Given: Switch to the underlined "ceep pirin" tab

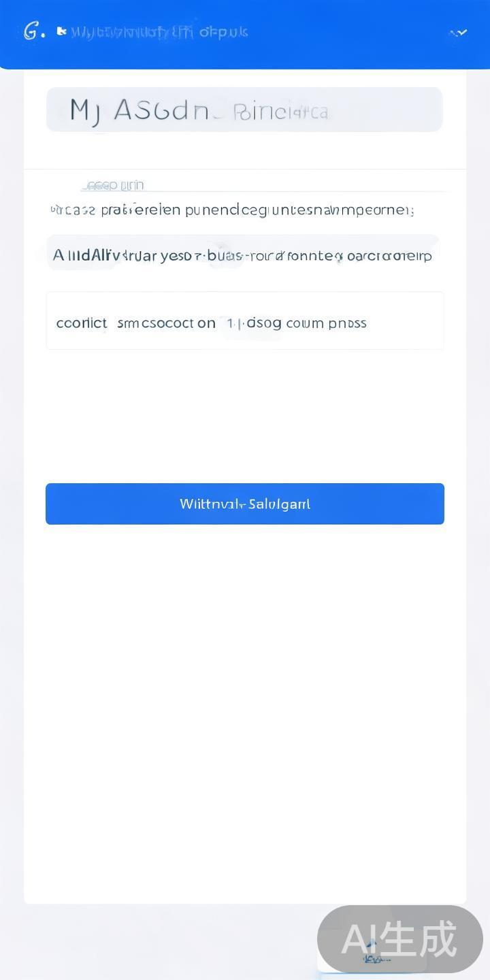Looking at the screenshot, I should 113,185.
